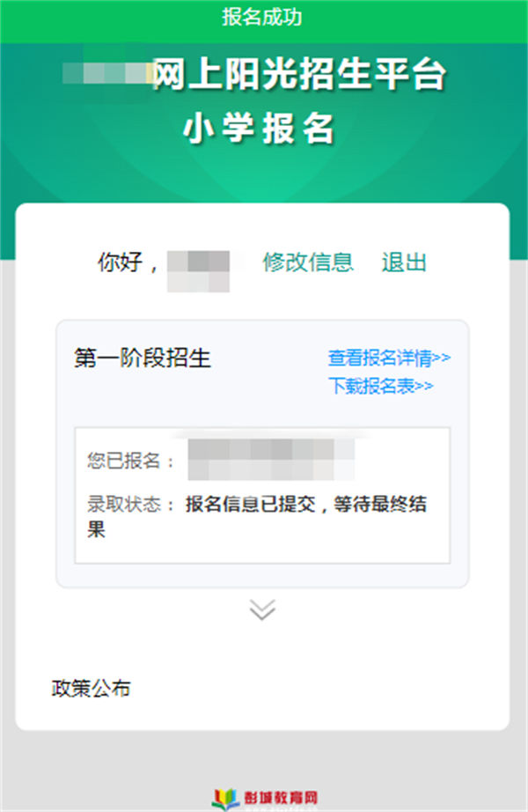Click the 你好 greeting text
This screenshot has height=812, width=528.
[120, 262]
